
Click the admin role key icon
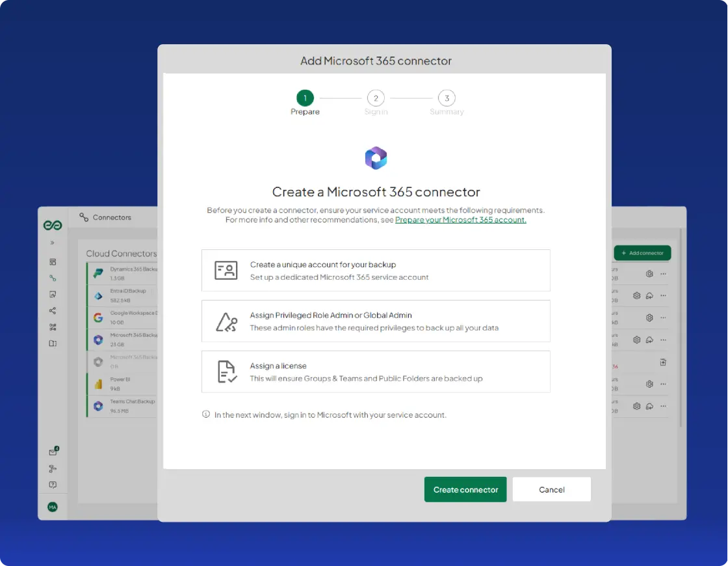227,321
